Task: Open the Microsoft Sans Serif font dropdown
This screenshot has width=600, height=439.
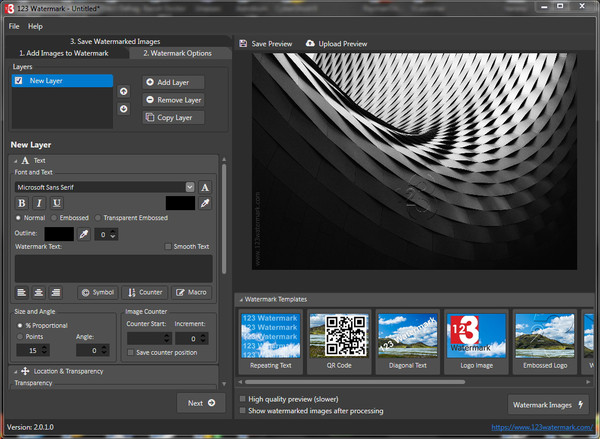Action: [105, 186]
